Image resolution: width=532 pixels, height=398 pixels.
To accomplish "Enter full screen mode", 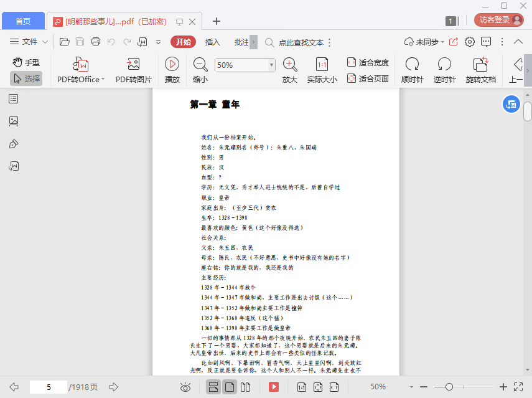I will pyautogui.click(x=518, y=387).
